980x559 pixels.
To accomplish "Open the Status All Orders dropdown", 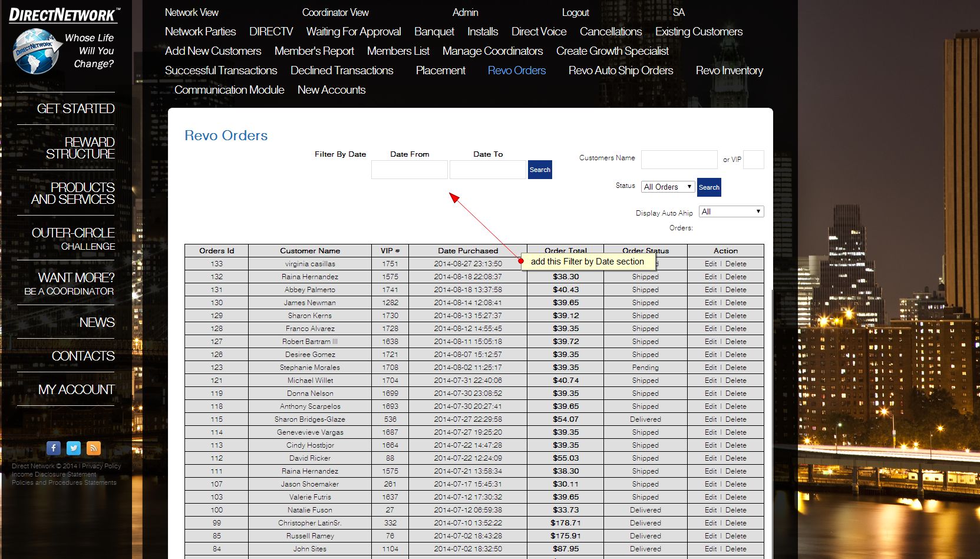I will pyautogui.click(x=668, y=187).
